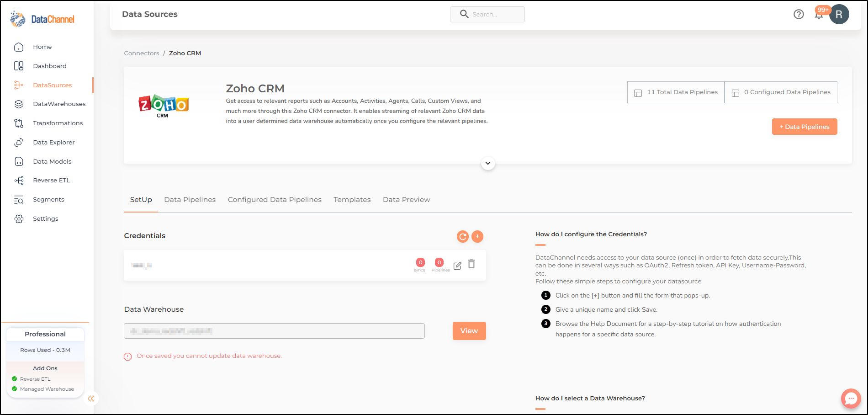Click the search field in header
The image size is (868, 415).
[x=487, y=14]
